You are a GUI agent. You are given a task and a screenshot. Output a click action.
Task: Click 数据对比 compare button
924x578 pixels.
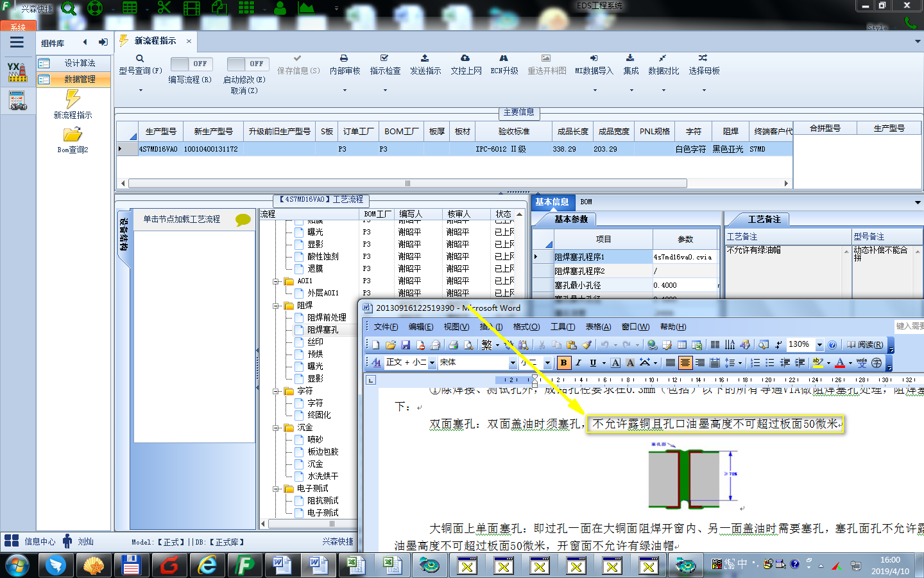coord(663,65)
